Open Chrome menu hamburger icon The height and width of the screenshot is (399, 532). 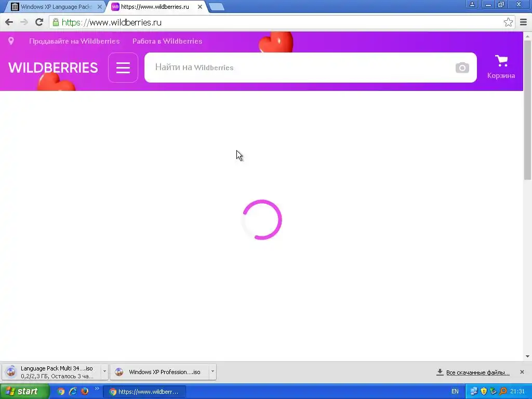point(523,22)
